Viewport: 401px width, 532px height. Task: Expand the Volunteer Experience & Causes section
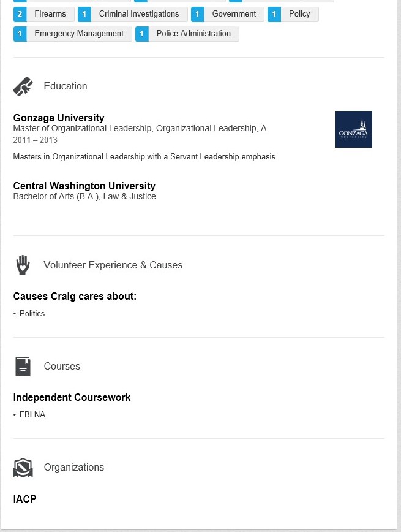[x=113, y=265]
